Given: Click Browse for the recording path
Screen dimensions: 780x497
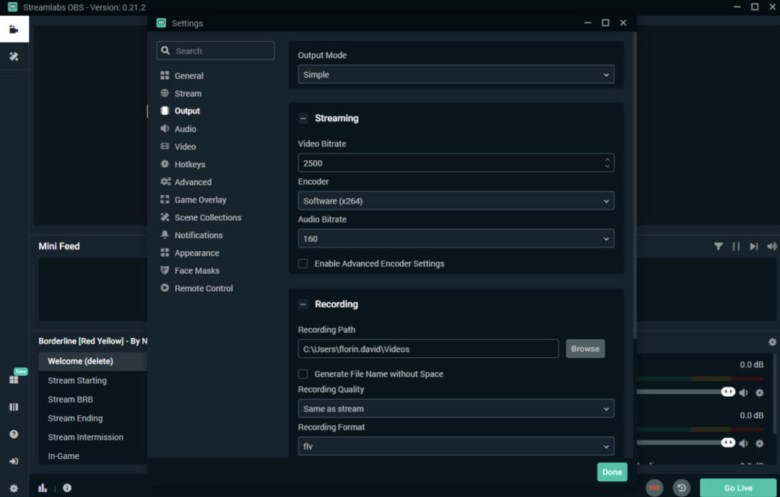Looking at the screenshot, I should pos(585,349).
